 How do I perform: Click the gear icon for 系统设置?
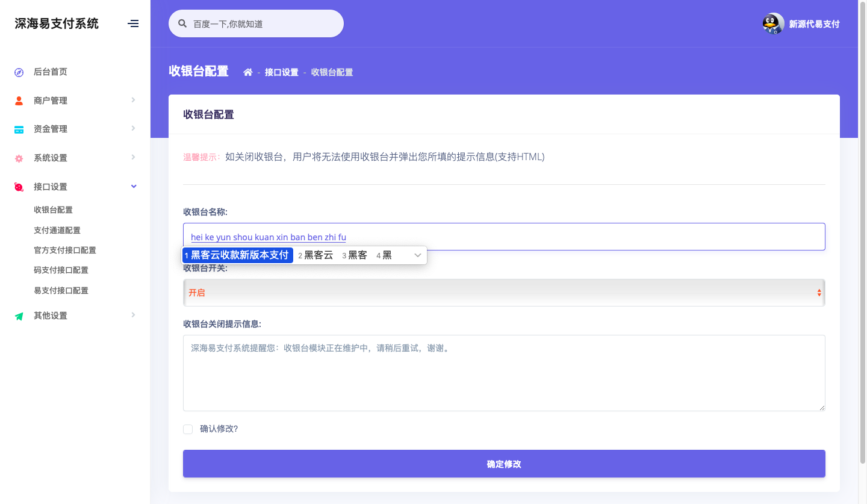tap(19, 158)
